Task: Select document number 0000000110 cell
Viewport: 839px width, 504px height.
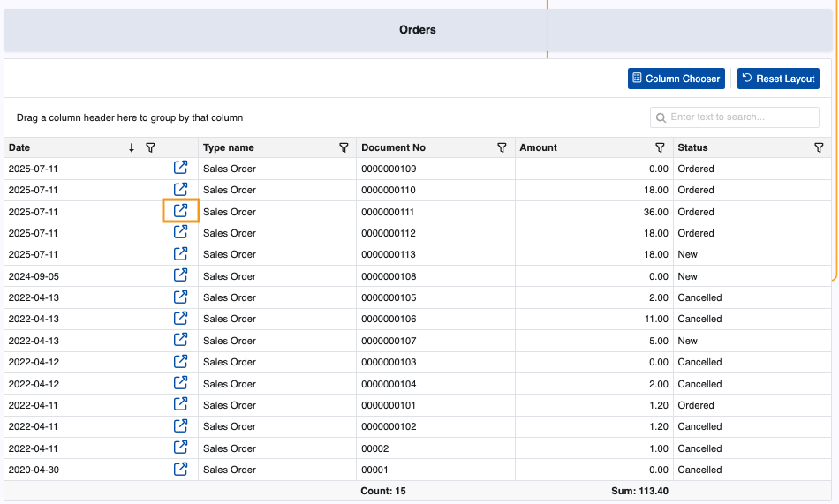Action: coord(435,190)
